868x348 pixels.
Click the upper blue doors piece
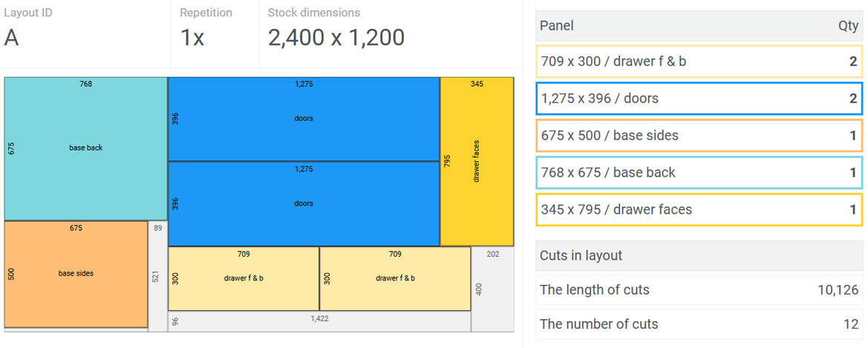pyautogui.click(x=304, y=119)
